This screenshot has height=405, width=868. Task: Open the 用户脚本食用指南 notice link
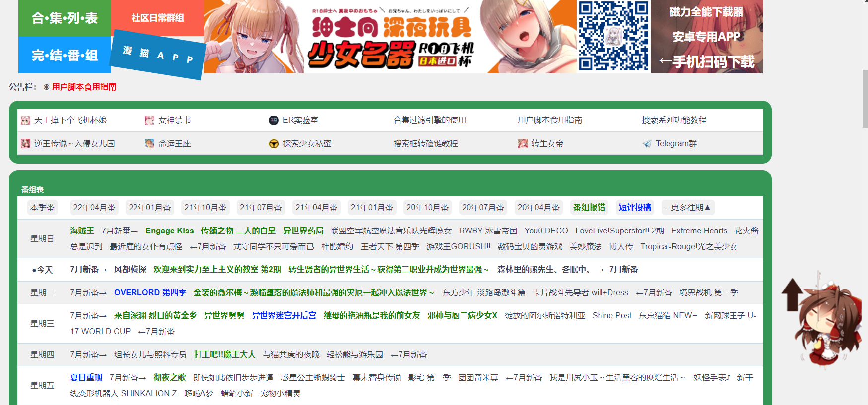[84, 87]
